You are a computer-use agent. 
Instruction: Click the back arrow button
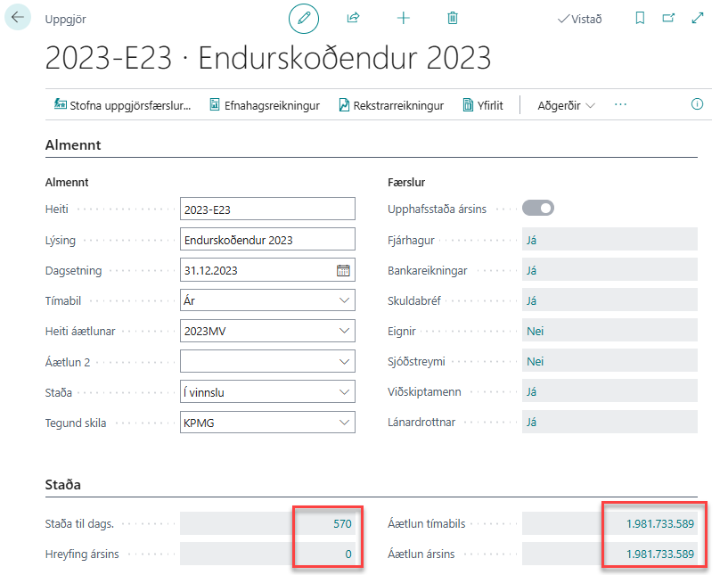pyautogui.click(x=18, y=18)
